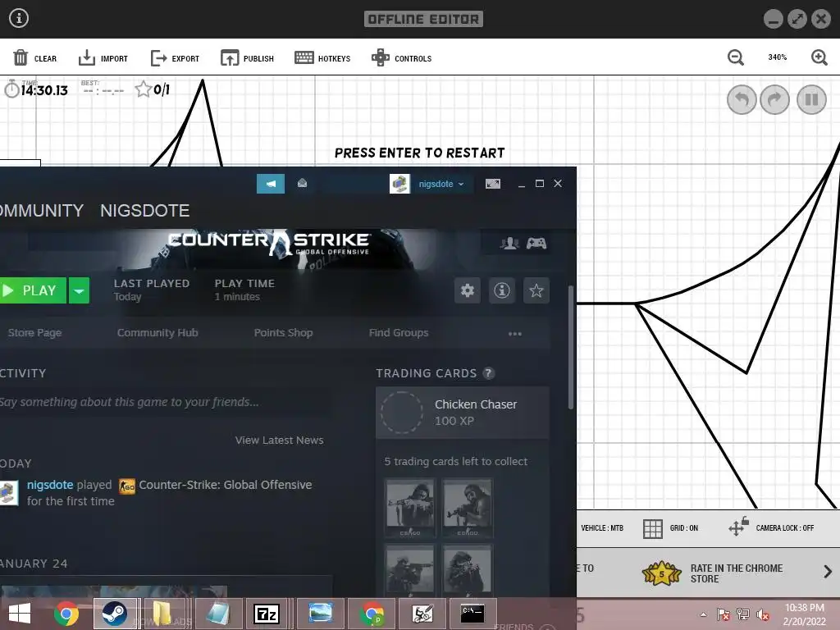The image size is (840, 630).
Task: Open Steam announcements megaphone icon
Action: tap(271, 184)
